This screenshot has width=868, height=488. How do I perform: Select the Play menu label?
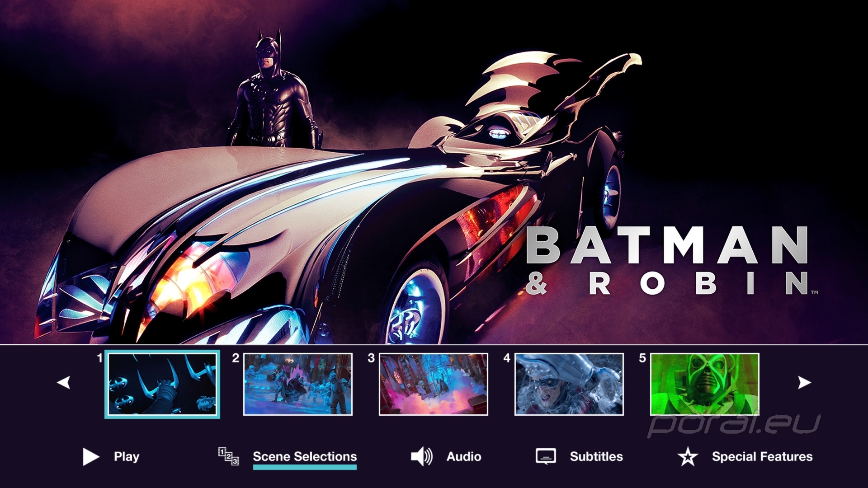(127, 457)
